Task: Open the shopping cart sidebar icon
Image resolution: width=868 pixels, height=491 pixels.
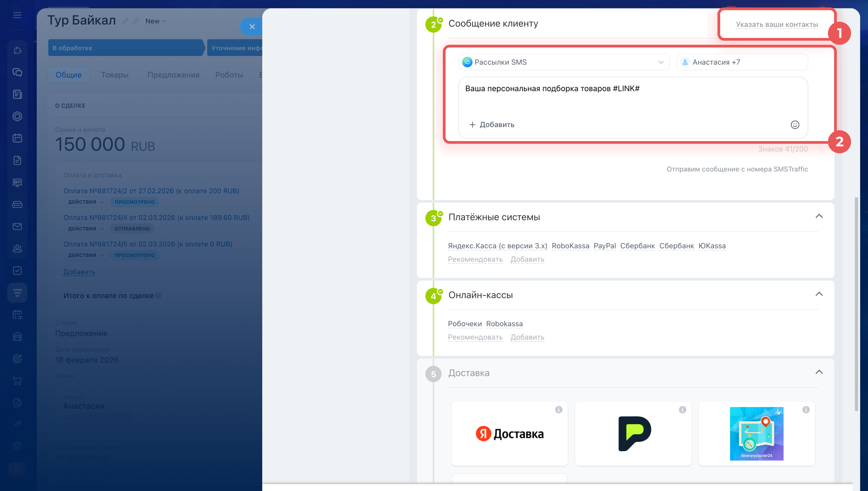Action: point(17,381)
